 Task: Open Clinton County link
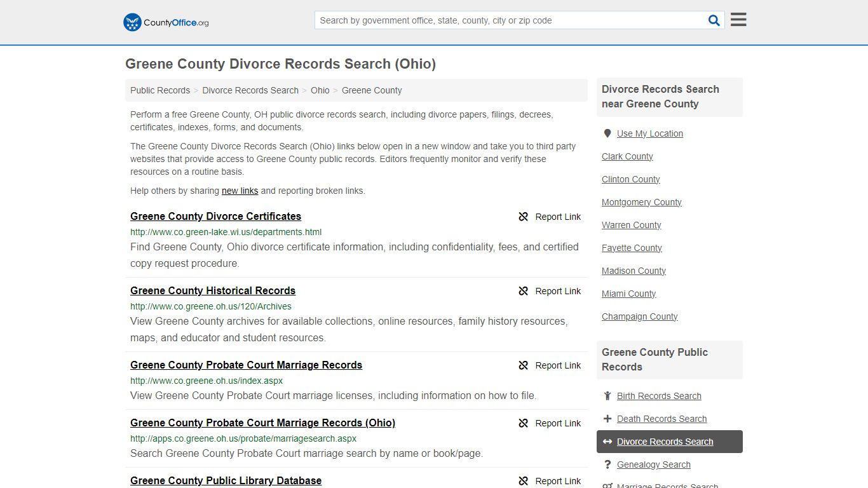click(631, 179)
